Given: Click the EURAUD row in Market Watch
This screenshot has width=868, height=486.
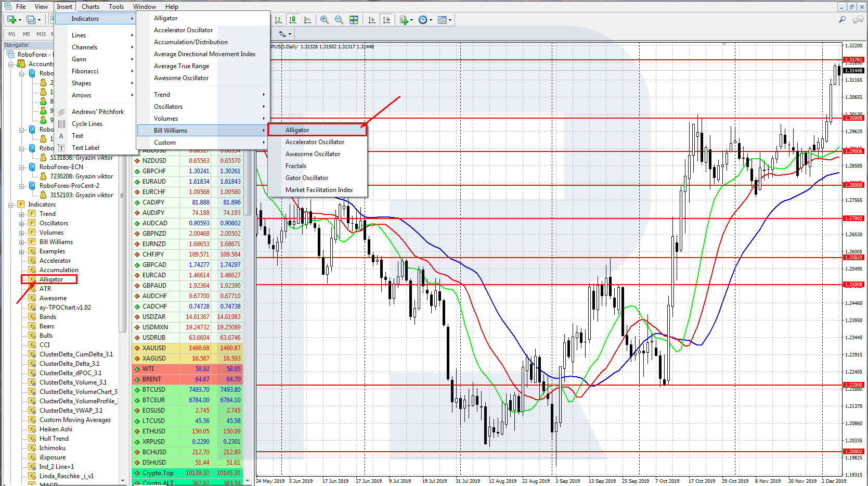Looking at the screenshot, I should point(154,182).
